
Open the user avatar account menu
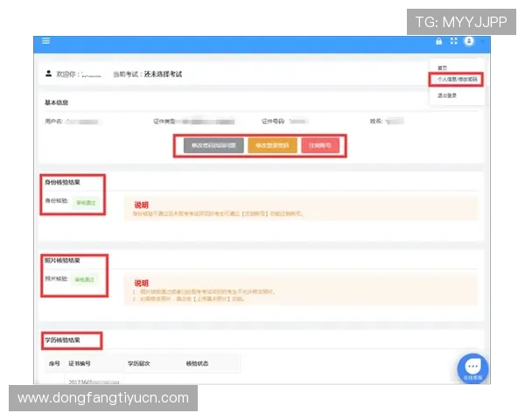point(469,41)
